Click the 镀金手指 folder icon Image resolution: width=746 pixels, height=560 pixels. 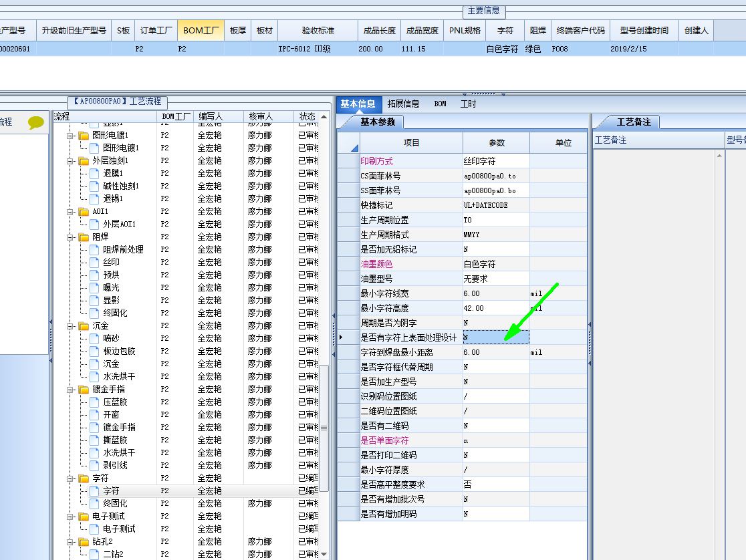(84, 390)
